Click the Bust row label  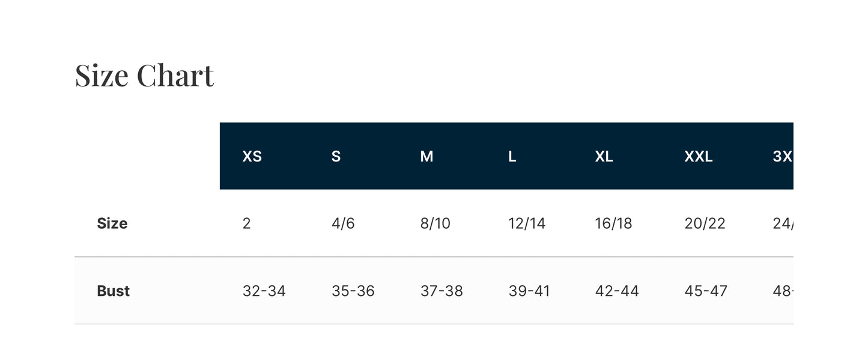114,291
